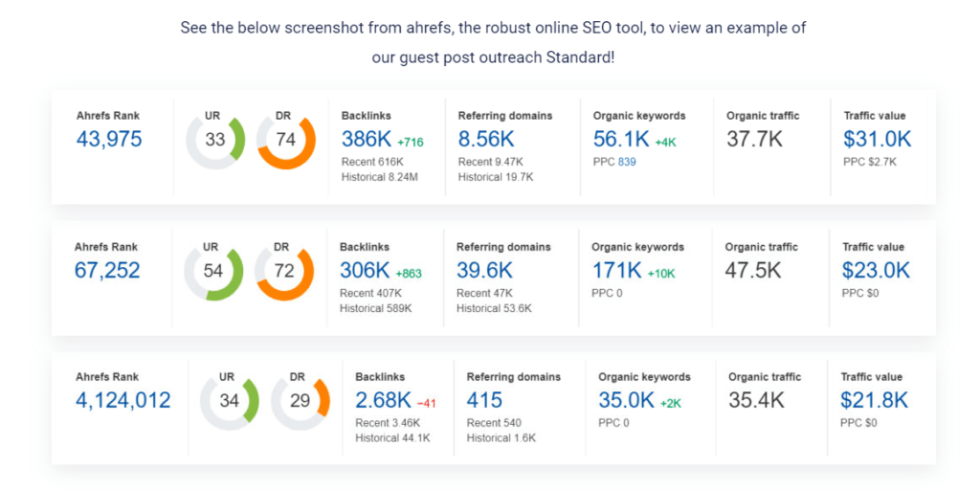This screenshot has width=980, height=490.
Task: Click the $31.0K traffic value
Action: [x=877, y=139]
